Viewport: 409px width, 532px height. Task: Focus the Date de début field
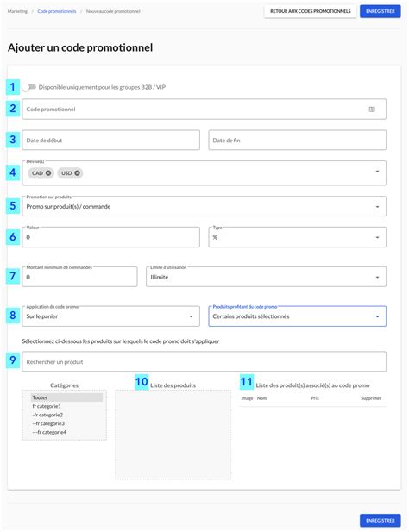[110, 141]
